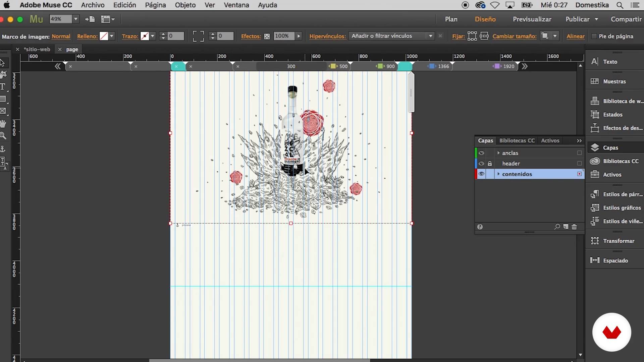This screenshot has width=644, height=362.
Task: Open the Objeto menu
Action: click(185, 5)
